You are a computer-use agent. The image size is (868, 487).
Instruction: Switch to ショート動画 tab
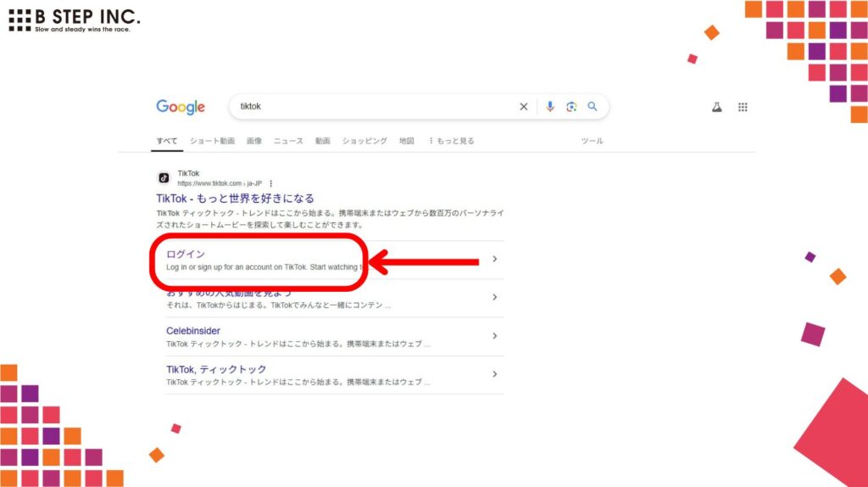tap(213, 141)
